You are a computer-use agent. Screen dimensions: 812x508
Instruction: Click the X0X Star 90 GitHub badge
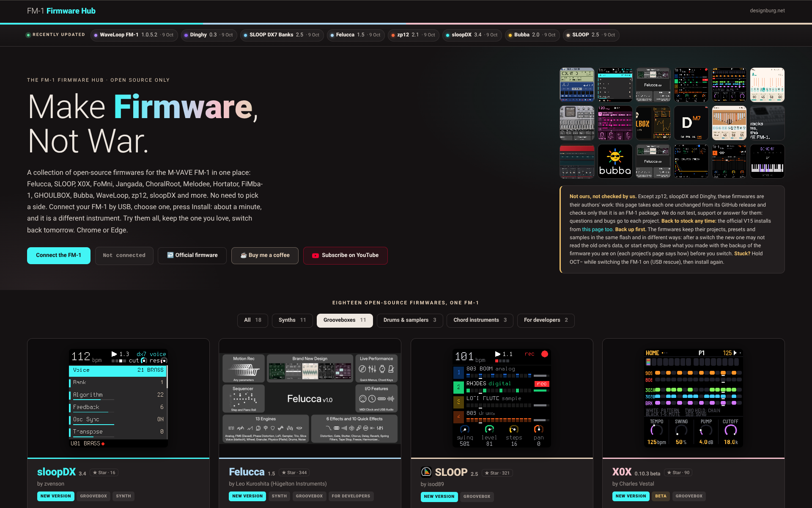pyautogui.click(x=678, y=473)
